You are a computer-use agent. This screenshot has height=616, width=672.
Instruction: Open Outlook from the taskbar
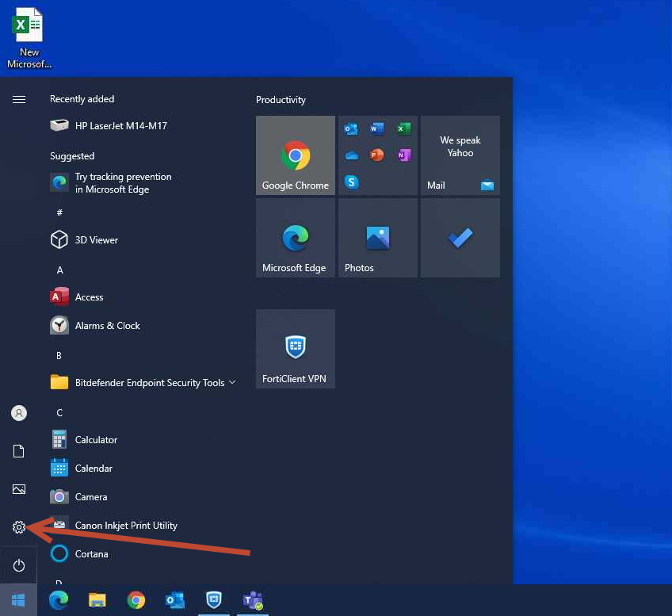coord(175,600)
